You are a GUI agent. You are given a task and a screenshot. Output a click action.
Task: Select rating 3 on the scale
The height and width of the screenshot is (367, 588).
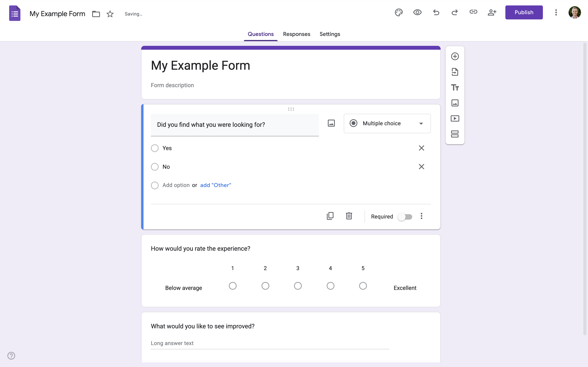coord(298,286)
